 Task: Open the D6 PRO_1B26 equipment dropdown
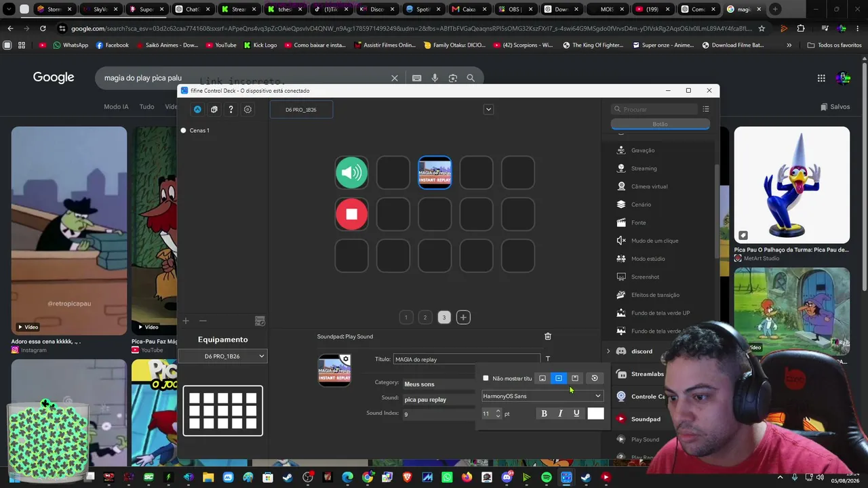coord(223,356)
